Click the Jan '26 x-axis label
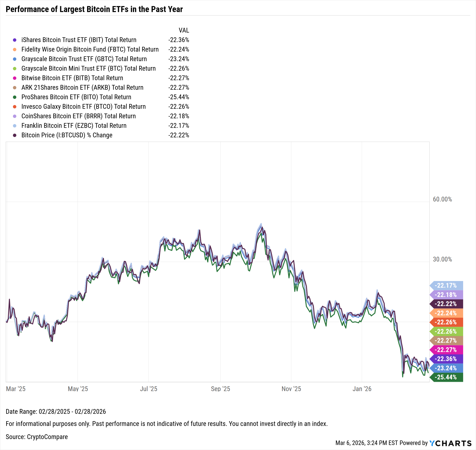 click(x=362, y=389)
